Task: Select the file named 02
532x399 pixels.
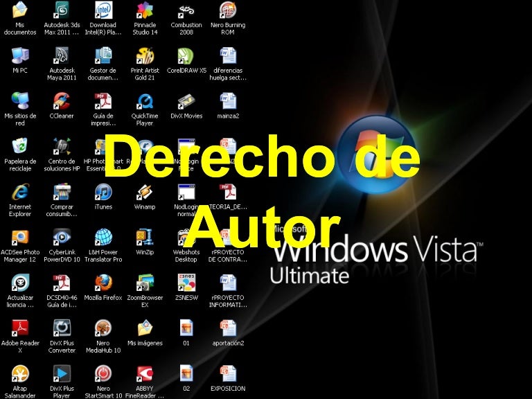Action: coord(186,374)
